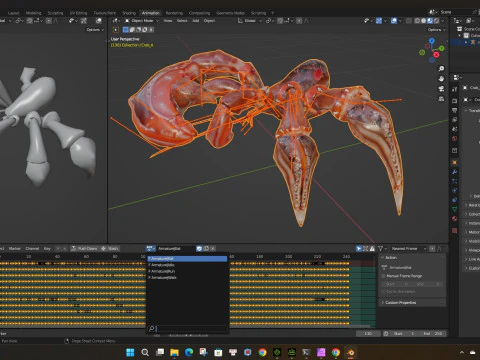Open the viewport Object menu
Image resolution: width=480 pixels, height=360 pixels.
(209, 21)
